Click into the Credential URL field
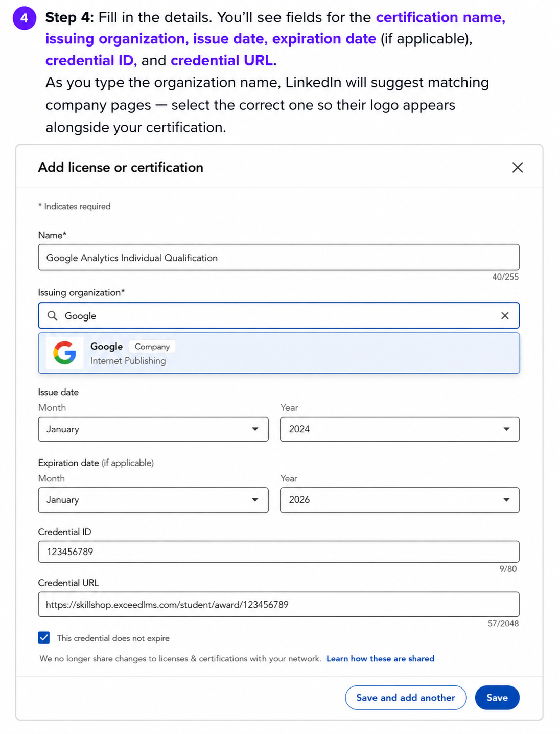 click(x=279, y=605)
